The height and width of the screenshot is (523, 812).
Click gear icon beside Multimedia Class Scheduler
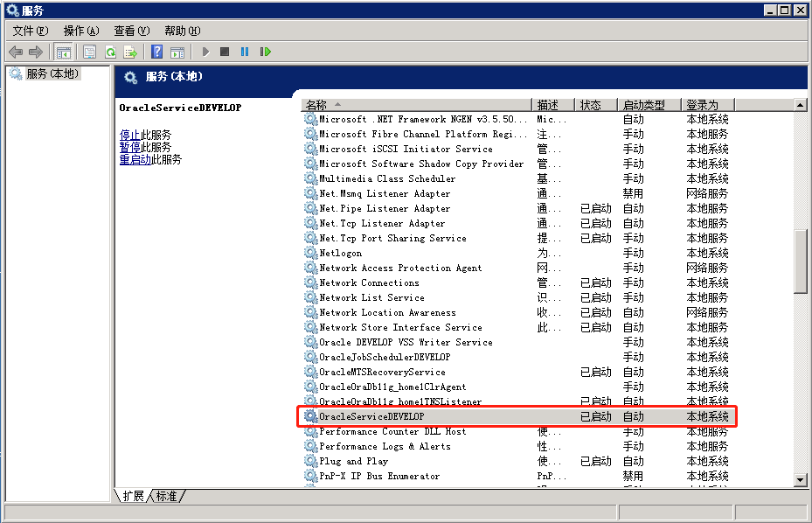[x=310, y=178]
